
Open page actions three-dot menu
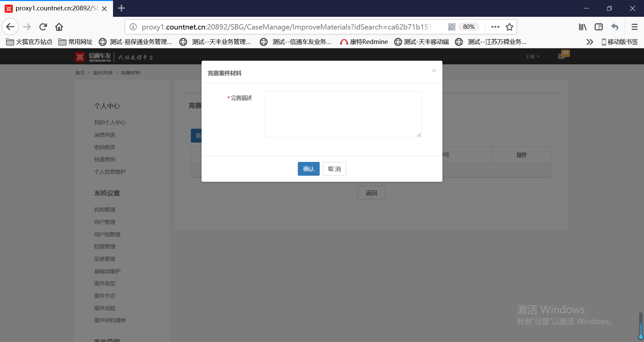coord(495,27)
